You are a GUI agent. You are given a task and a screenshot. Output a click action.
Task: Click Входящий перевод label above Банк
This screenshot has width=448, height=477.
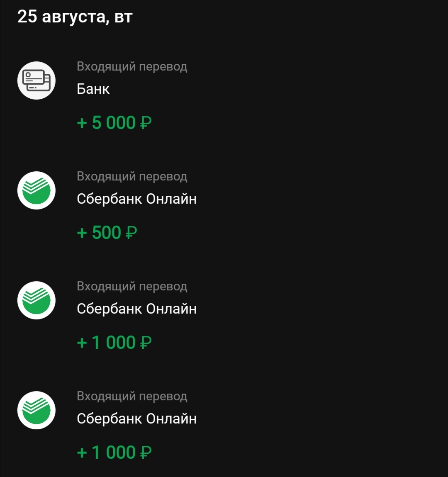(x=132, y=66)
